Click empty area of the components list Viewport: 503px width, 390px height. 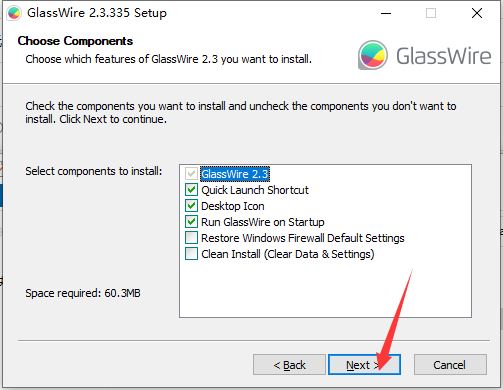tap(325, 288)
